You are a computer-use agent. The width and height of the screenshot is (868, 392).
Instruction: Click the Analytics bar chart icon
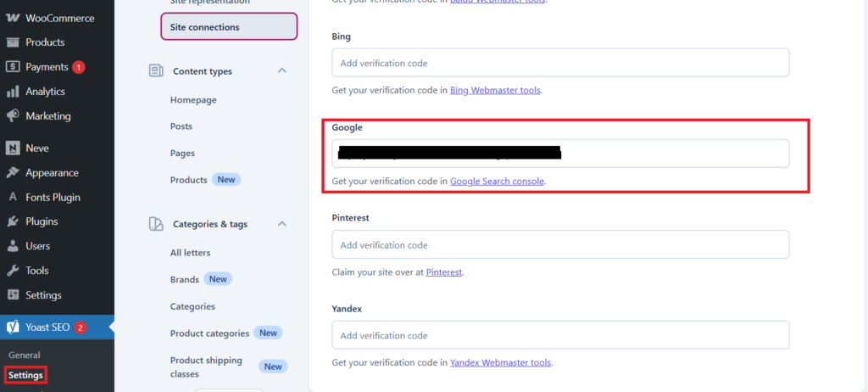(x=13, y=92)
